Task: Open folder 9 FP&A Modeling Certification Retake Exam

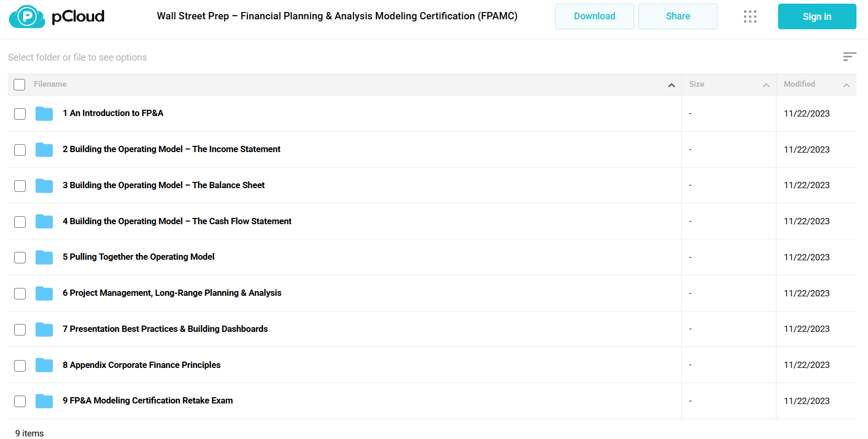Action: [148, 400]
